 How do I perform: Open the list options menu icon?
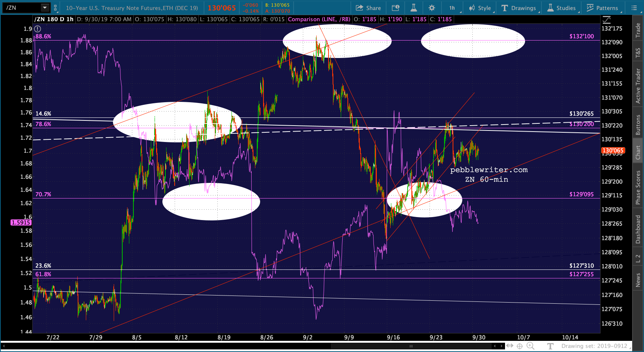[634, 8]
